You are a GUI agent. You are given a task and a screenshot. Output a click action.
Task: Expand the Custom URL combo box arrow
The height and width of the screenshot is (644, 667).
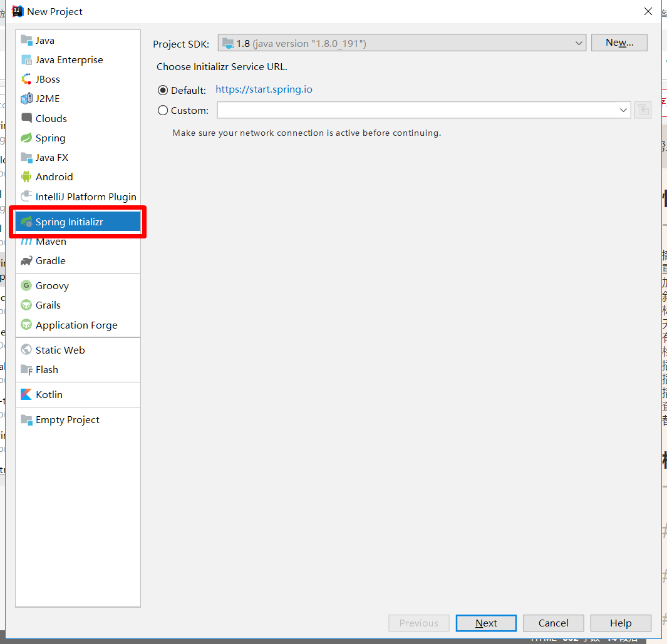click(623, 111)
